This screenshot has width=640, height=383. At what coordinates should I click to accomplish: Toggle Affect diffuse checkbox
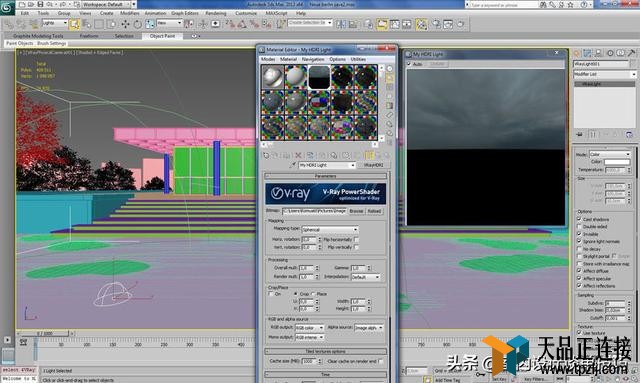point(579,271)
